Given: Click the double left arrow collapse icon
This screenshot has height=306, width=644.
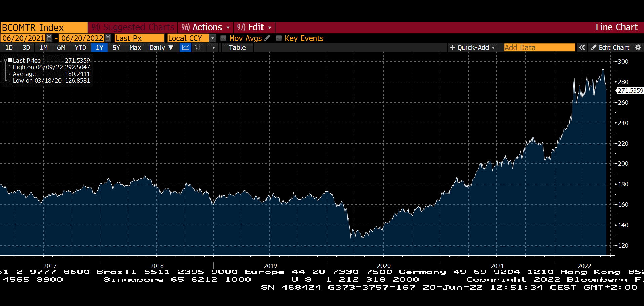Looking at the screenshot, I should click(x=582, y=48).
